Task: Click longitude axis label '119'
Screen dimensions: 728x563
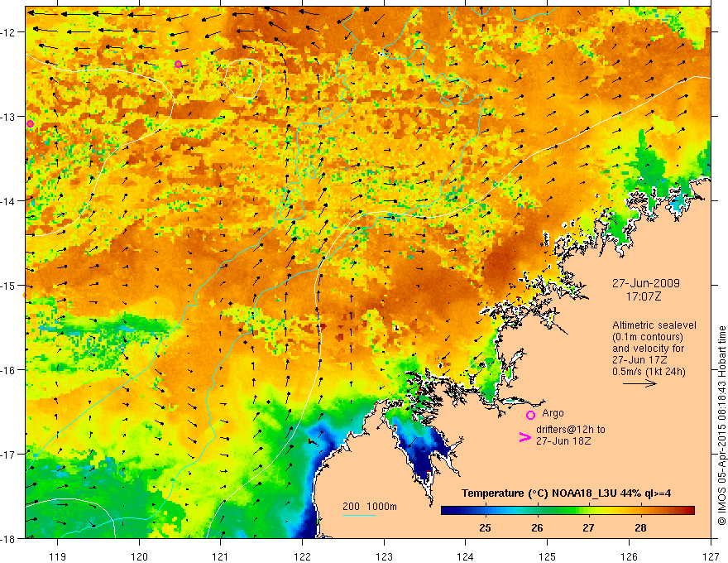Action: pos(58,557)
